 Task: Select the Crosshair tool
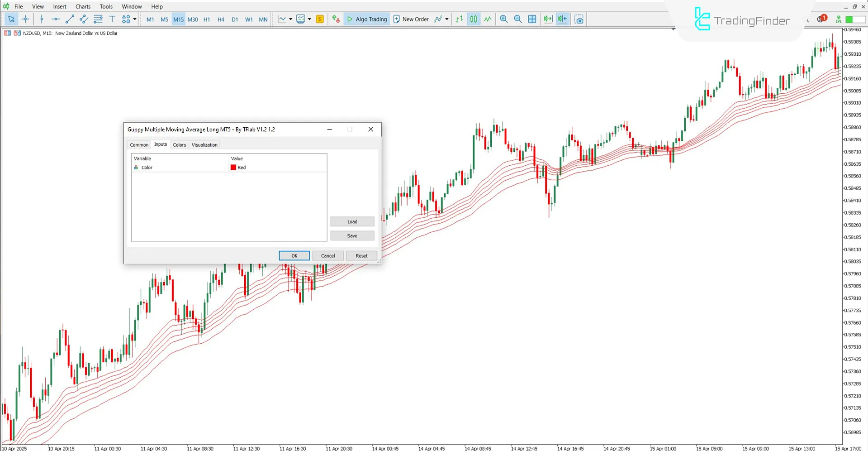coord(25,19)
